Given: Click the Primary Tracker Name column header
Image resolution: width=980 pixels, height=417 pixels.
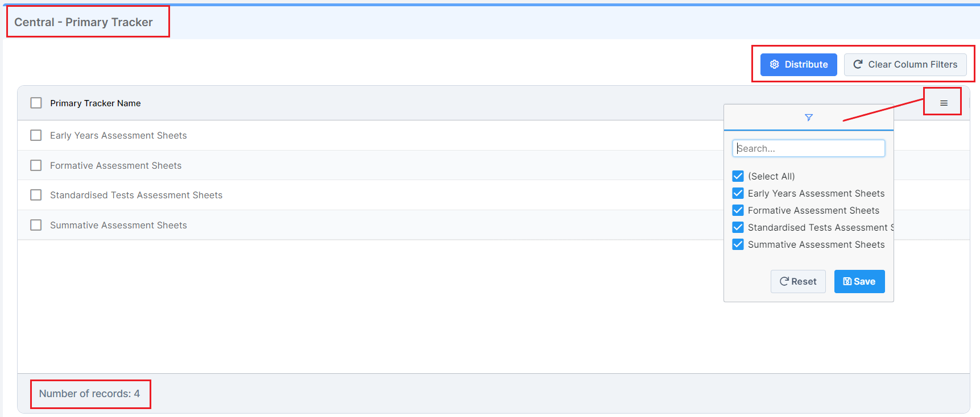Looking at the screenshot, I should tap(96, 103).
